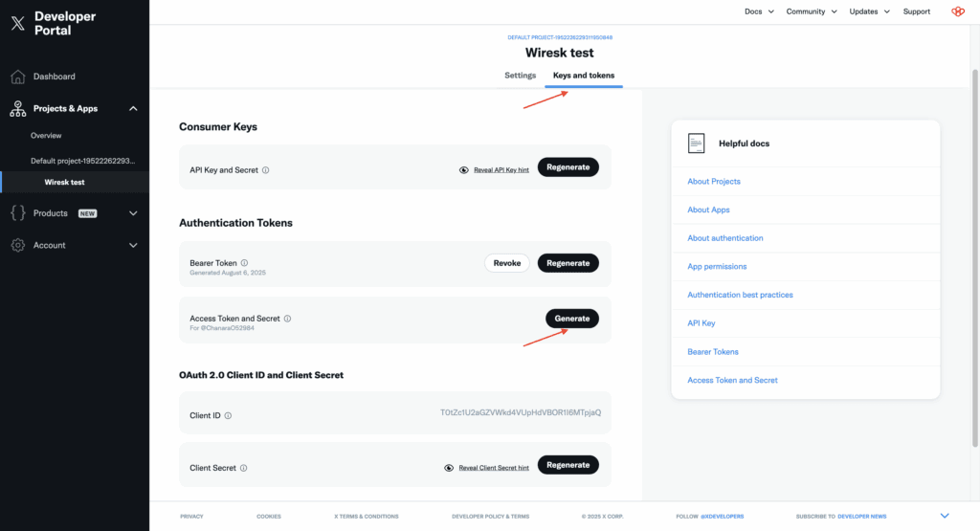Subscribe to Developer News footer link
The width and height of the screenshot is (980, 531).
pos(862,517)
